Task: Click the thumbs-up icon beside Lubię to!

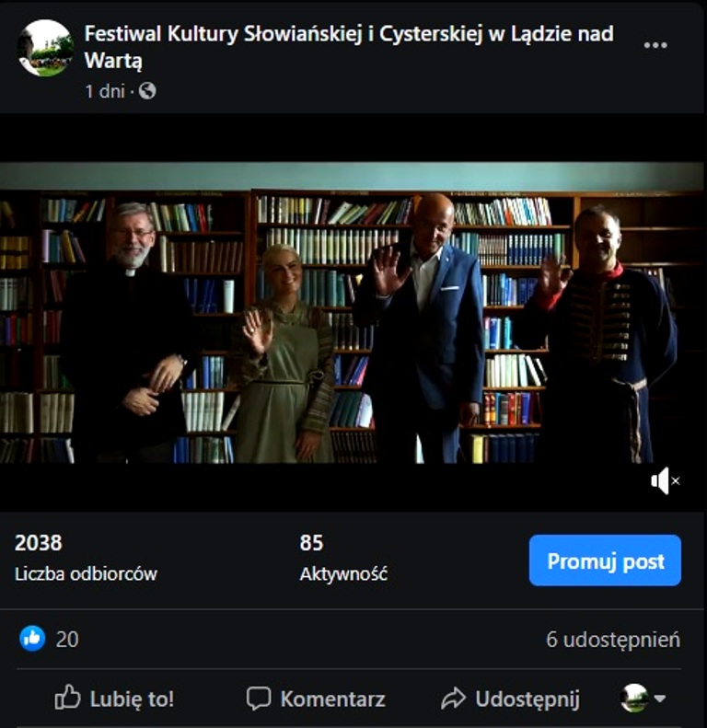Action: click(68, 697)
